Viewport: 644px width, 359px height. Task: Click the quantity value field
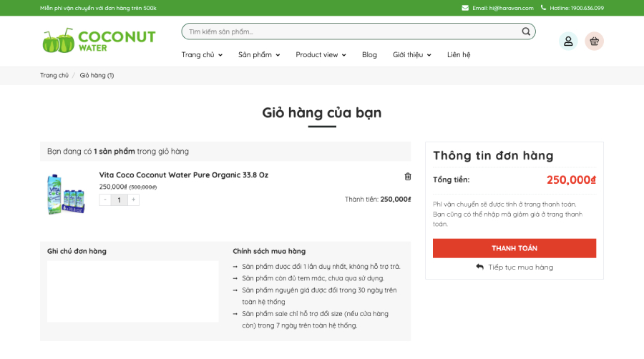pyautogui.click(x=119, y=200)
